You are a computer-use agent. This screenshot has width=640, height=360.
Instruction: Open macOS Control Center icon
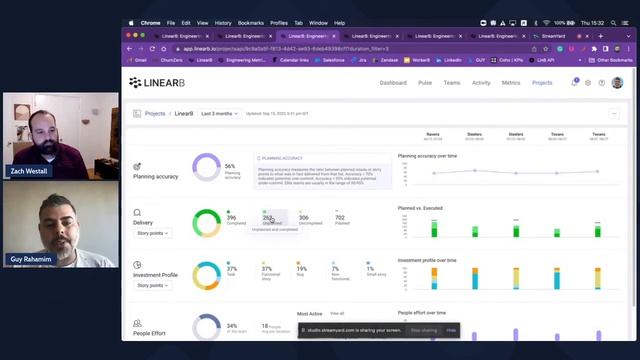pyautogui.click(x=625, y=23)
